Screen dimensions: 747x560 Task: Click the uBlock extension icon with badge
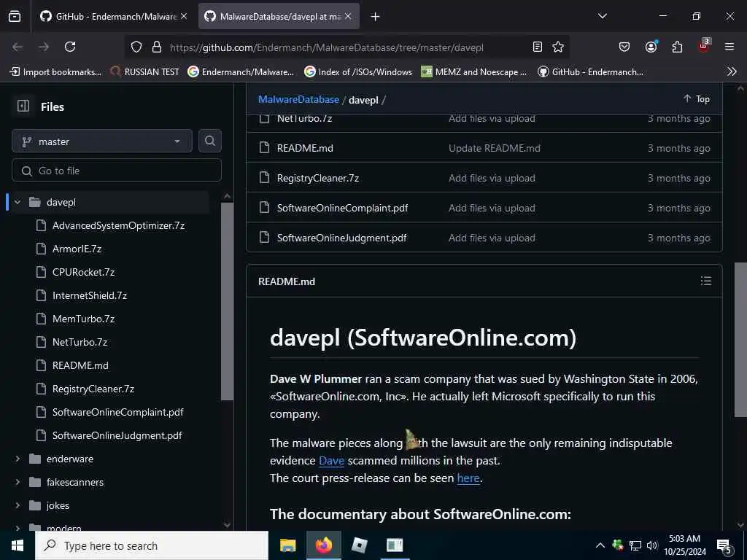(x=704, y=46)
